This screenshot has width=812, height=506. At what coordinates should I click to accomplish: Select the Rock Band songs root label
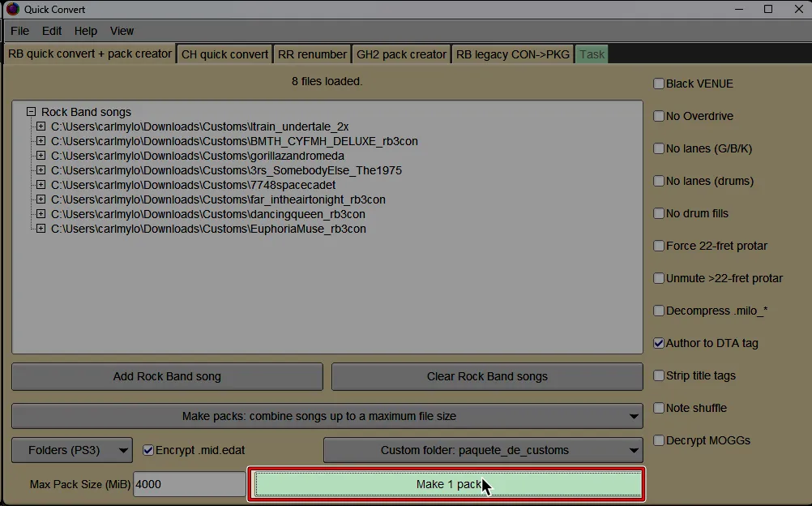(x=86, y=112)
